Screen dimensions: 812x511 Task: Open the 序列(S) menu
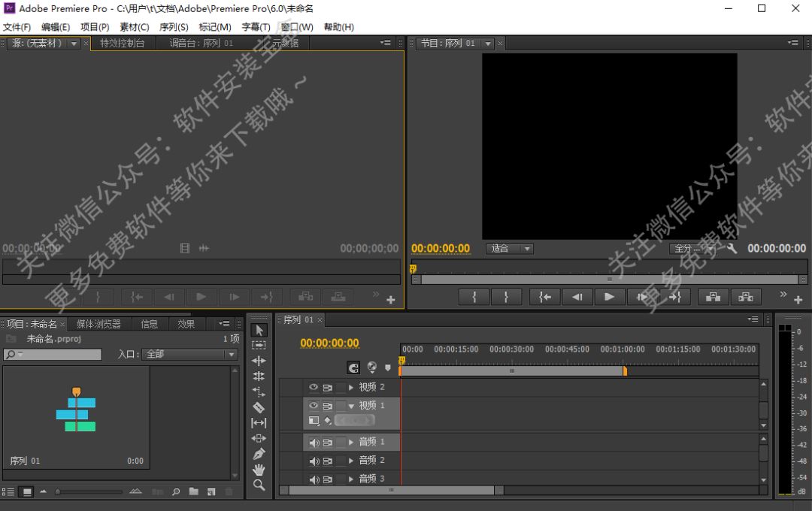tap(174, 27)
